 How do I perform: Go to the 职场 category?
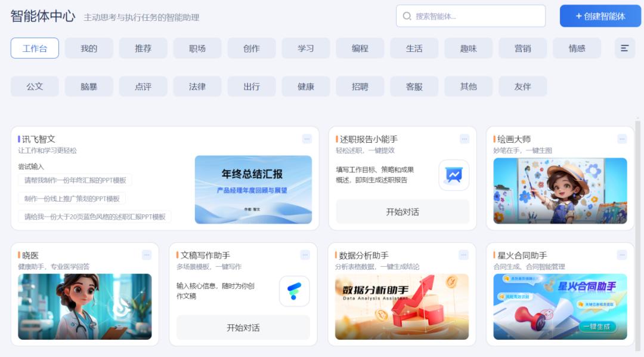coord(197,48)
